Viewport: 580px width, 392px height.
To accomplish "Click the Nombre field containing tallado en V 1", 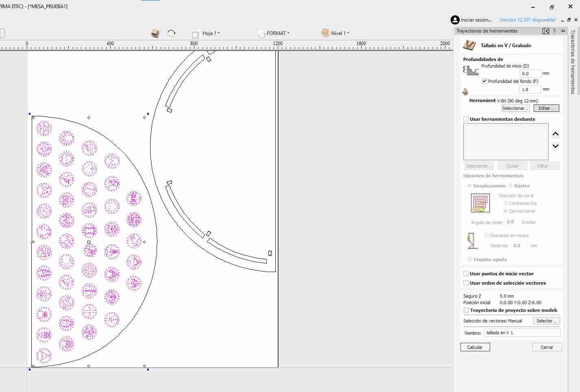I will point(522,333).
